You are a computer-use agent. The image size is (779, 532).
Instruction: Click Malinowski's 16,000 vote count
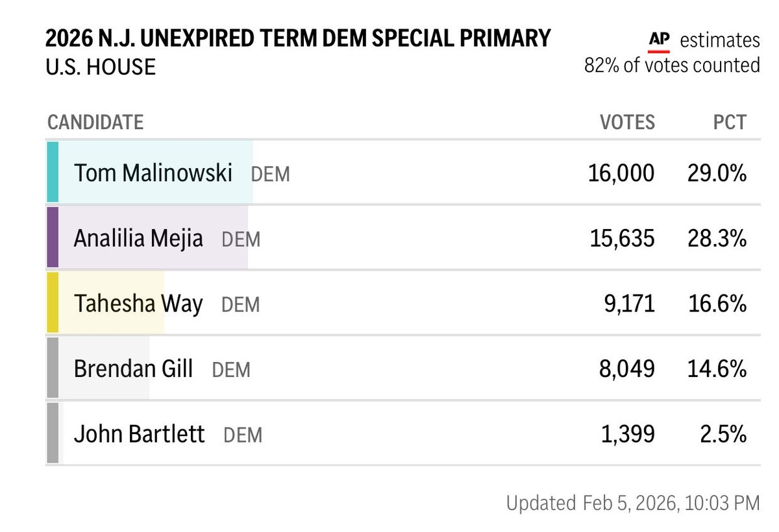[x=621, y=173]
